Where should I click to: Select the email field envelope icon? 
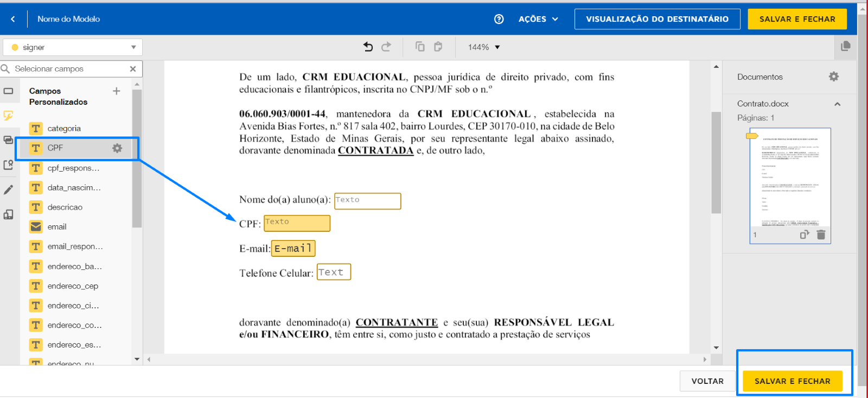(x=36, y=227)
